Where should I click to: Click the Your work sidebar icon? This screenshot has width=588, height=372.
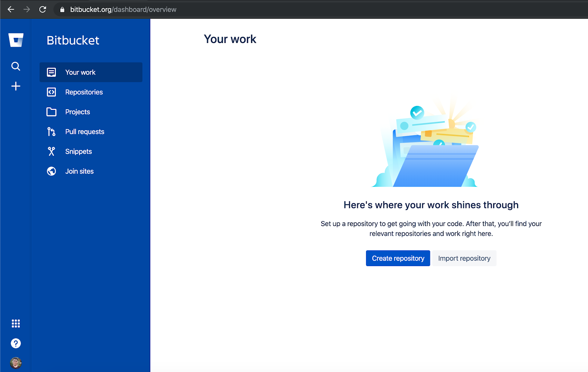click(x=51, y=72)
